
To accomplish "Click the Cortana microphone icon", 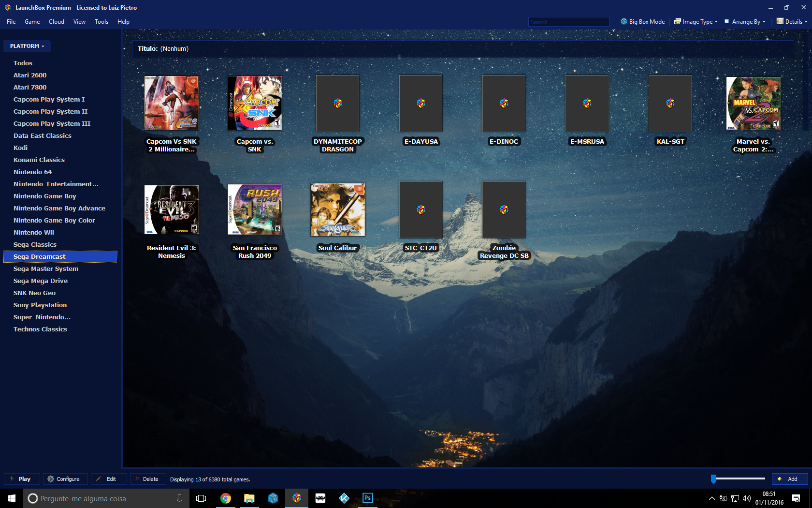I will (179, 498).
